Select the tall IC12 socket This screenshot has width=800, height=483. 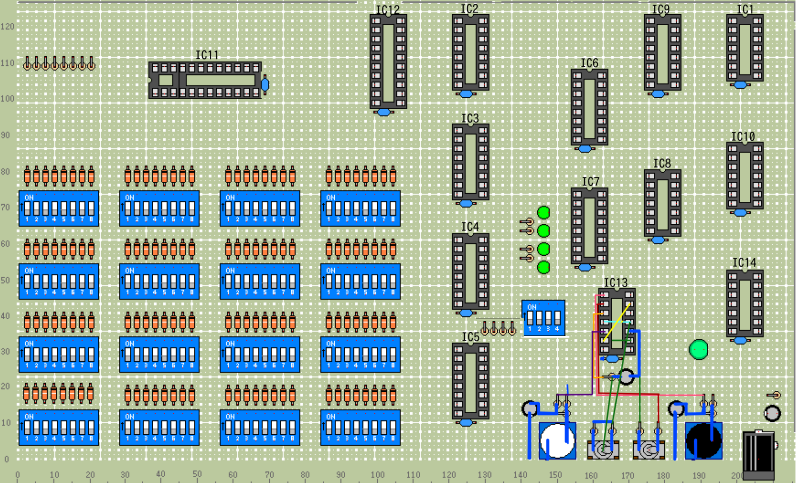pyautogui.click(x=388, y=61)
